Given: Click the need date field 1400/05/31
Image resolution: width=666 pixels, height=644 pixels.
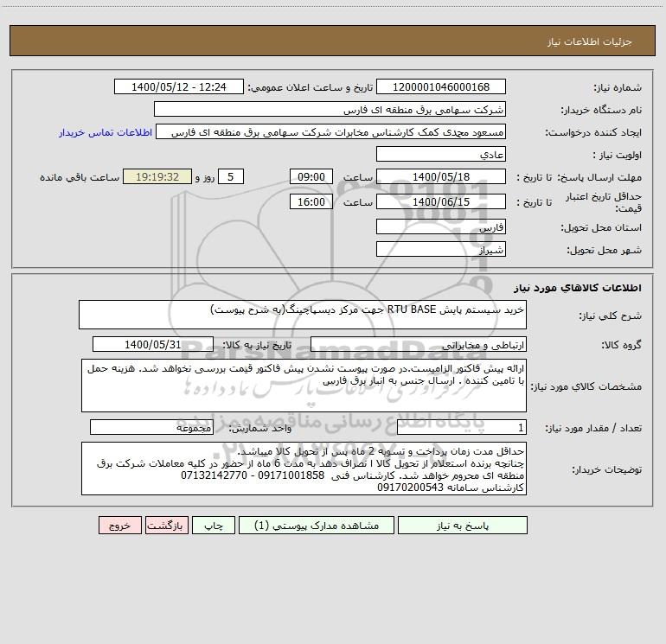Looking at the screenshot, I should click(x=153, y=344).
